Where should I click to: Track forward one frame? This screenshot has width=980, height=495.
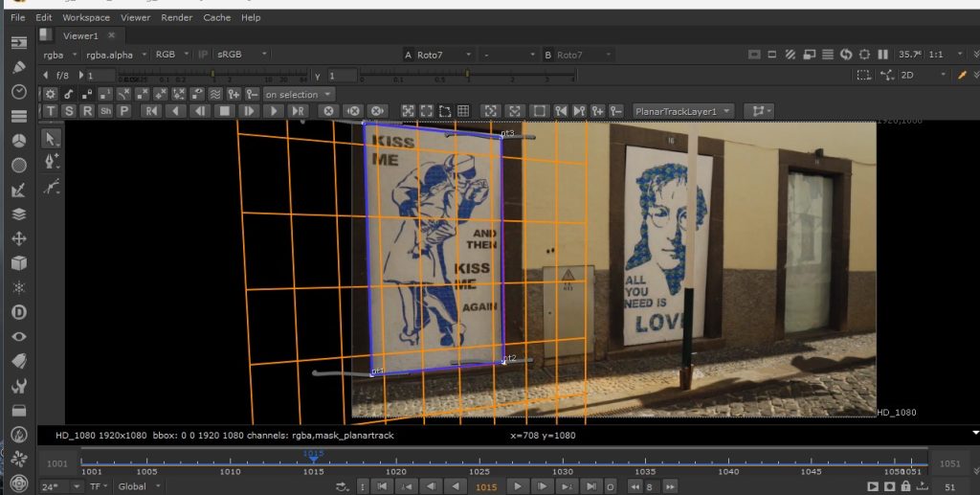click(x=249, y=111)
